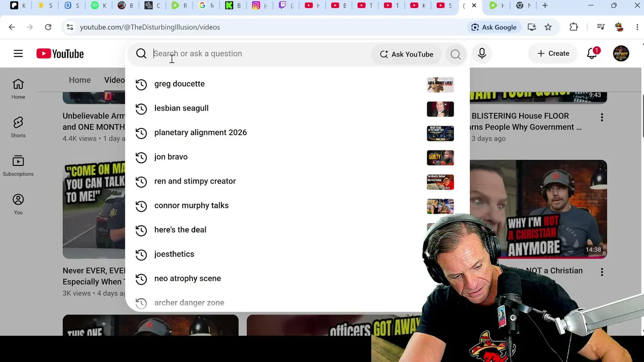Choose the 'lesbian seagull' search suggestion
Image resolution: width=644 pixels, height=362 pixels.
297,108
